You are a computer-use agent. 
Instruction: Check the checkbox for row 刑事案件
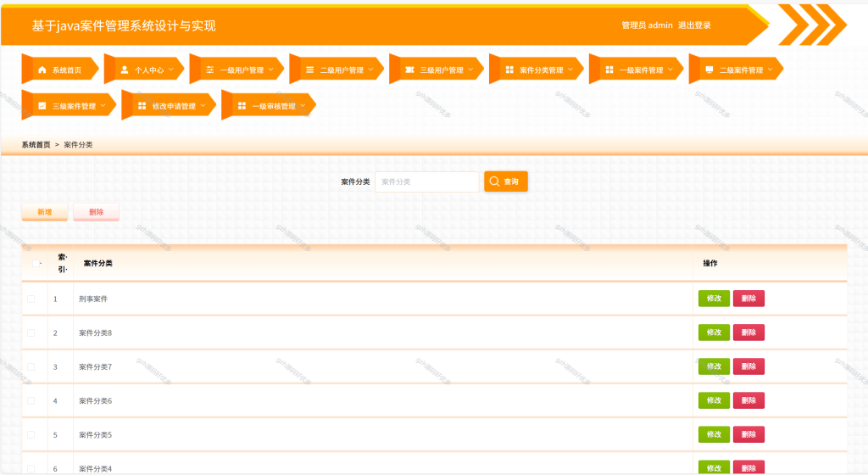pyautogui.click(x=31, y=299)
